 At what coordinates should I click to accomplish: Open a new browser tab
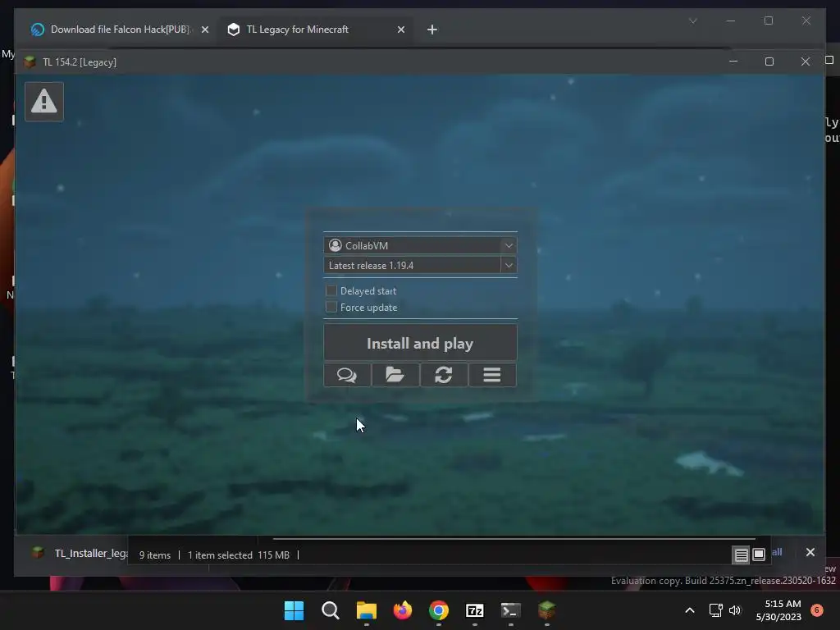coord(431,30)
